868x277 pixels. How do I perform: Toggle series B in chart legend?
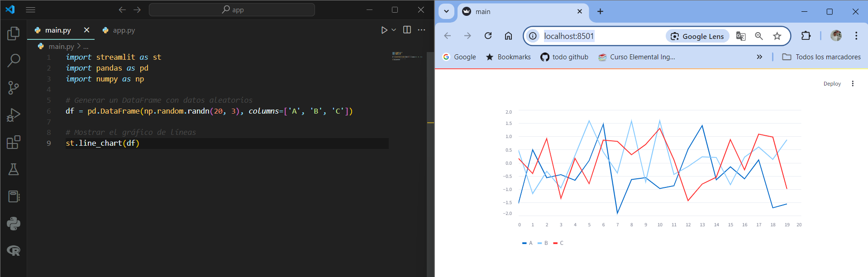tap(543, 243)
